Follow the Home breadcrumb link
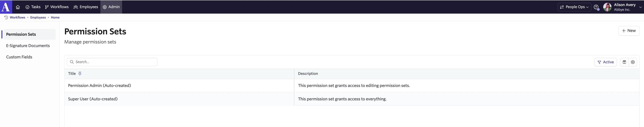This screenshot has width=644, height=127. (55, 17)
